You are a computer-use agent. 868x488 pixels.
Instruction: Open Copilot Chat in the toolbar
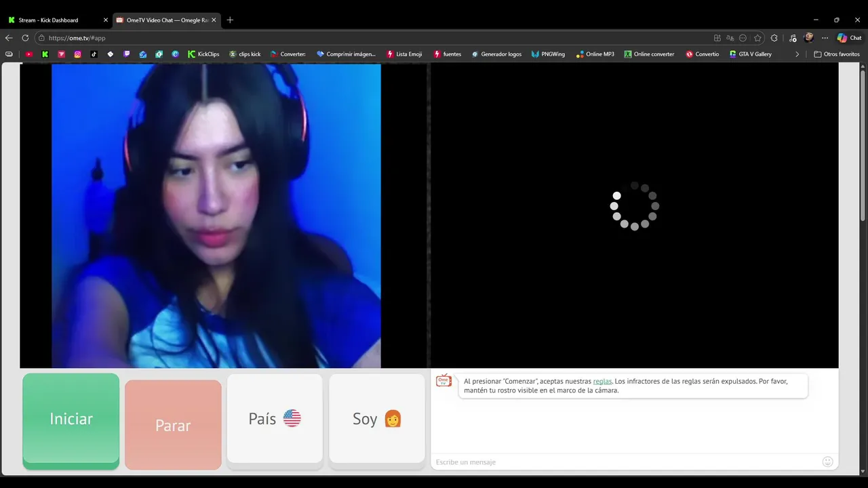[x=849, y=38]
